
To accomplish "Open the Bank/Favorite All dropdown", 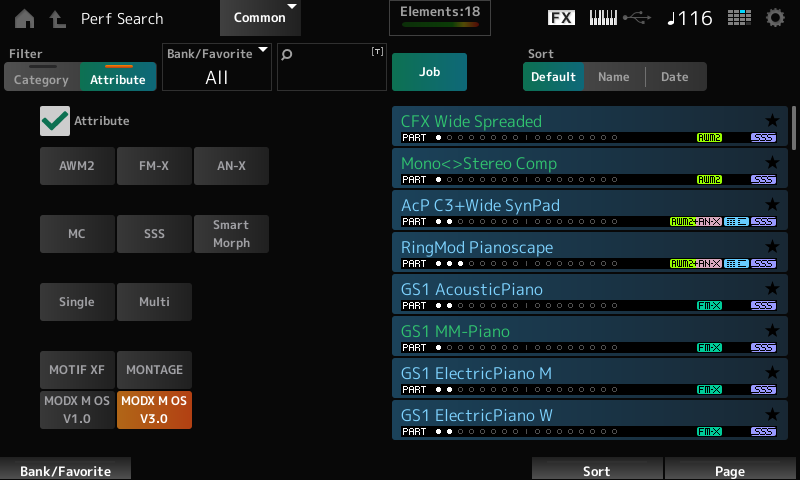I will (x=216, y=68).
